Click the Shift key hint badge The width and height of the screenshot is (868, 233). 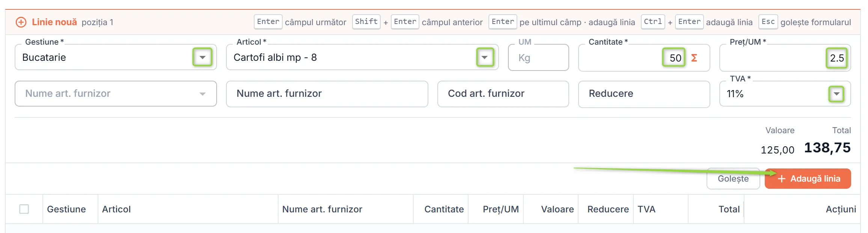tap(366, 22)
